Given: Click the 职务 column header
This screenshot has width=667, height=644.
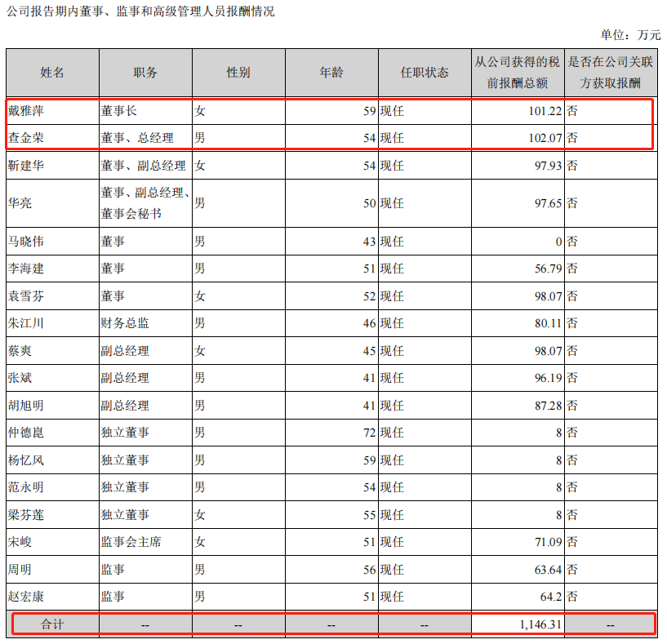Looking at the screenshot, I should pyautogui.click(x=145, y=73).
